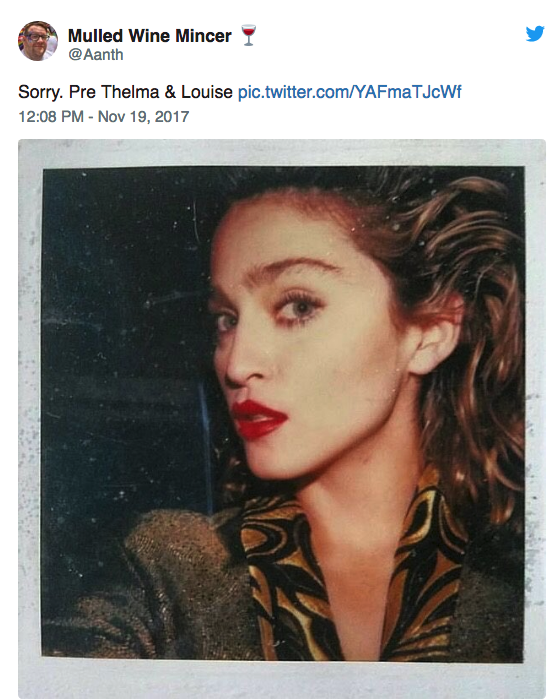
Task: Click the red lips in the photo
Action: 259,419
